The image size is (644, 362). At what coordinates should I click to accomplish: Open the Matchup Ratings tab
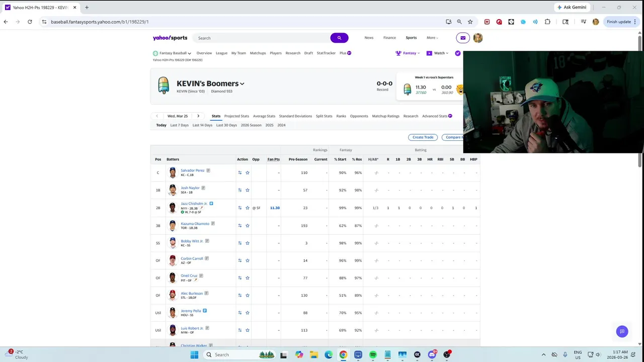(x=386, y=116)
